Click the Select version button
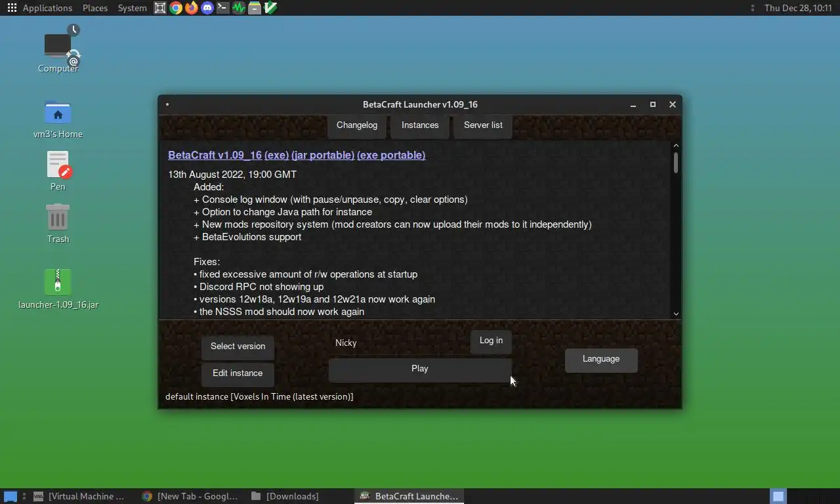840x504 pixels. tap(238, 346)
